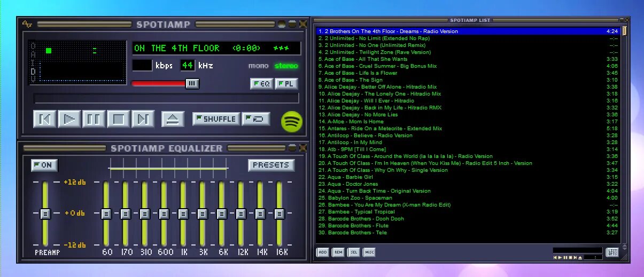Click the 60 Hz equalizer band slider
Viewport: 644px width, 277px height.
coord(106,213)
